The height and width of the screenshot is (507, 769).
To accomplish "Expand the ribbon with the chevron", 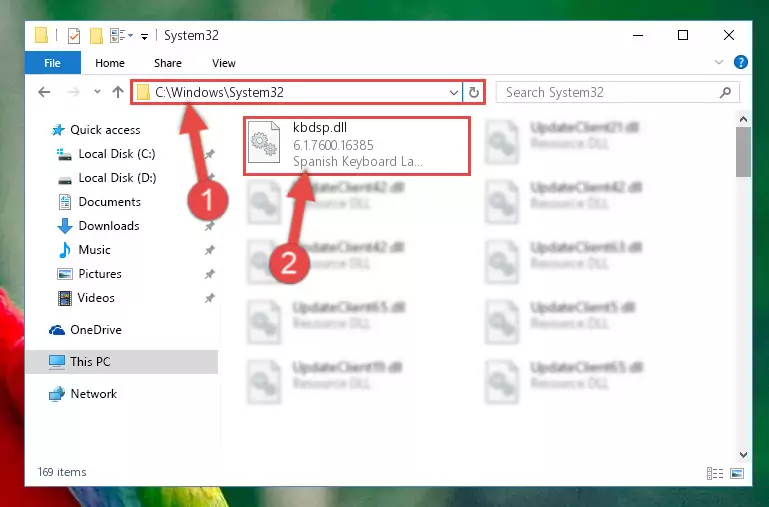I will coord(718,62).
